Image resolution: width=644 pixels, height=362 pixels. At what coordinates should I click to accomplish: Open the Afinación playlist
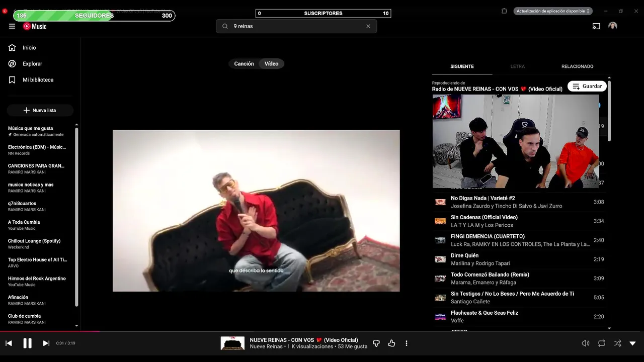tap(37, 300)
